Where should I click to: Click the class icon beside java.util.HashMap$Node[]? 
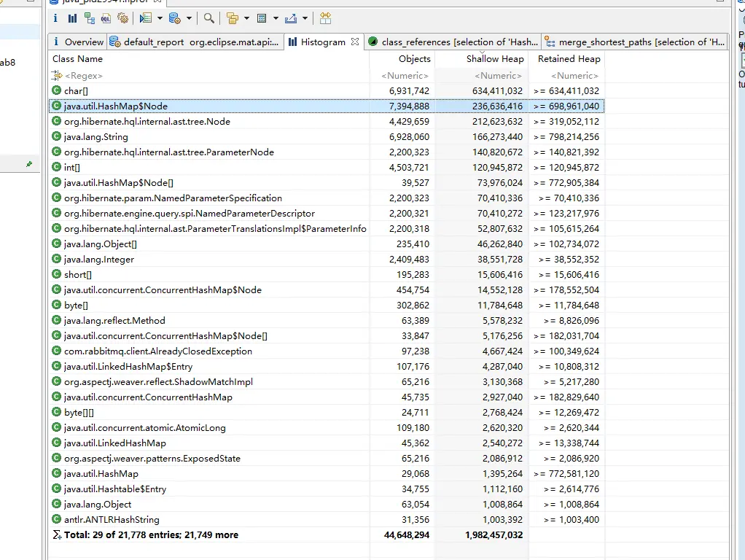coord(57,182)
